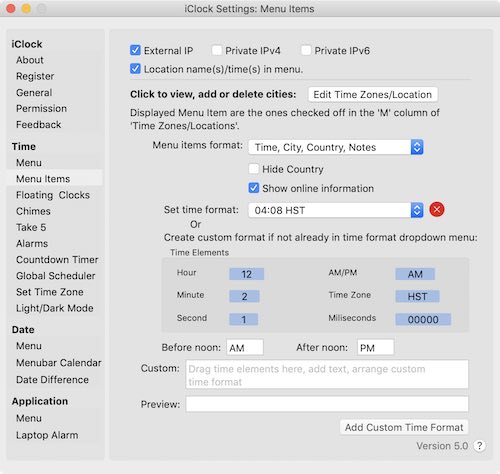Select Countdown Timer in sidebar

[57, 260]
